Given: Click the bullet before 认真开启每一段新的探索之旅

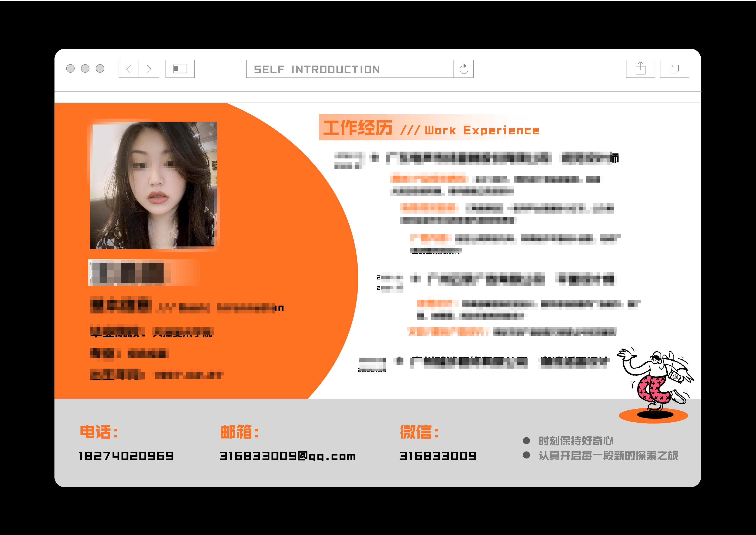Looking at the screenshot, I should (526, 455).
